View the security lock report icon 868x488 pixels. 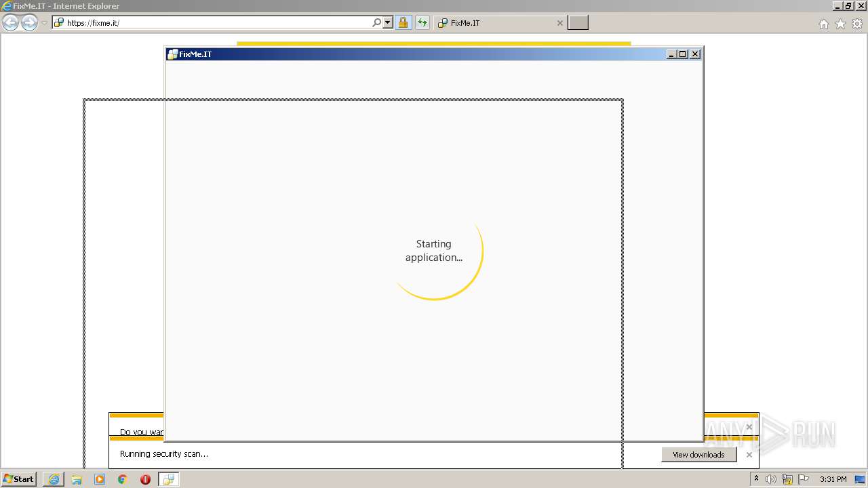point(403,23)
